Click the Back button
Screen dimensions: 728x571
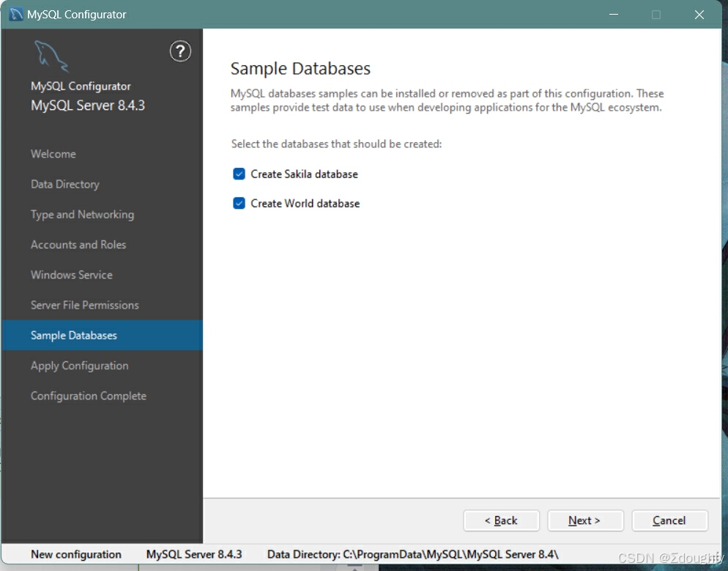(502, 520)
